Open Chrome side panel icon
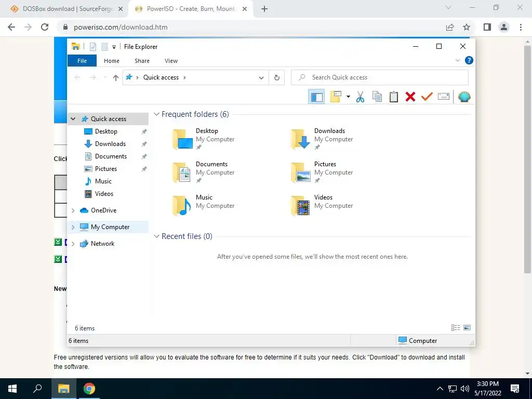Screen dimensions: 532x399 [487, 27]
